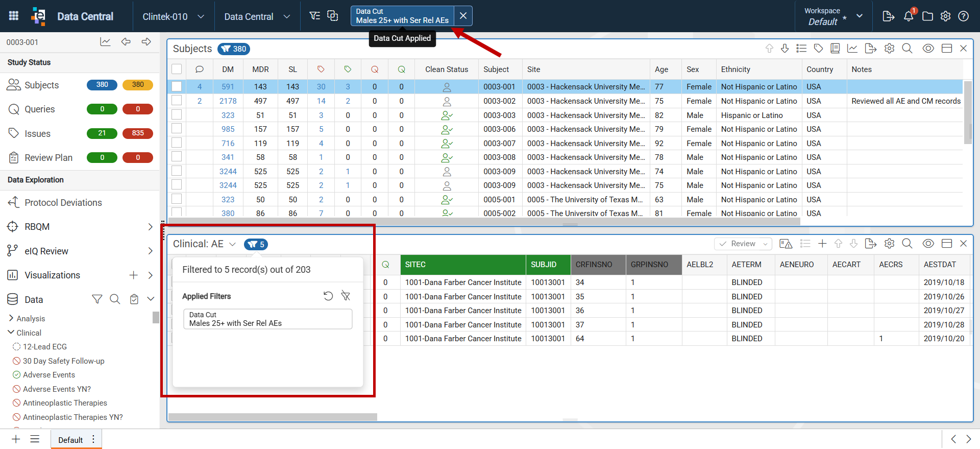Screen dimensions: 980x449
Task: Clear all applied filters icon
Action: pyautogui.click(x=346, y=296)
